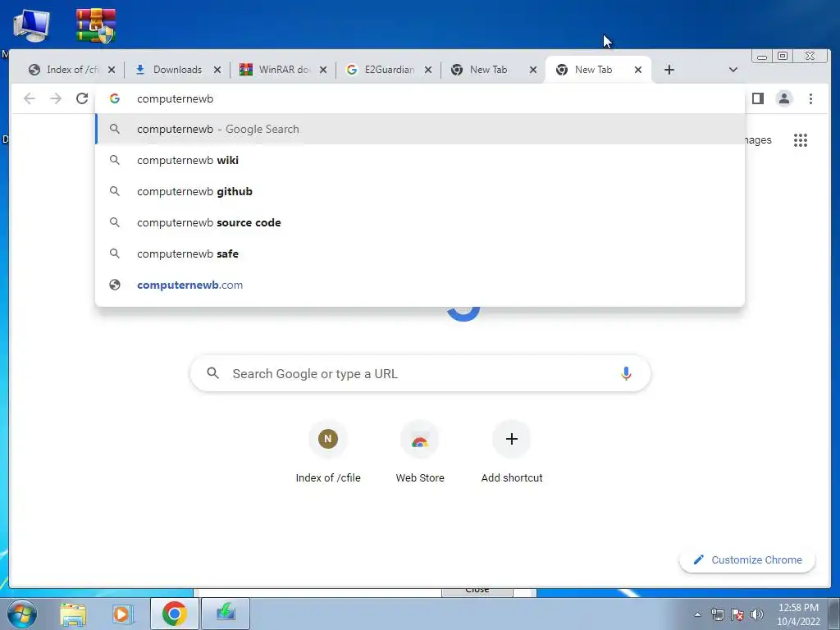840x630 pixels.
Task: Switch to the WinRAR download tab
Action: [276, 70]
